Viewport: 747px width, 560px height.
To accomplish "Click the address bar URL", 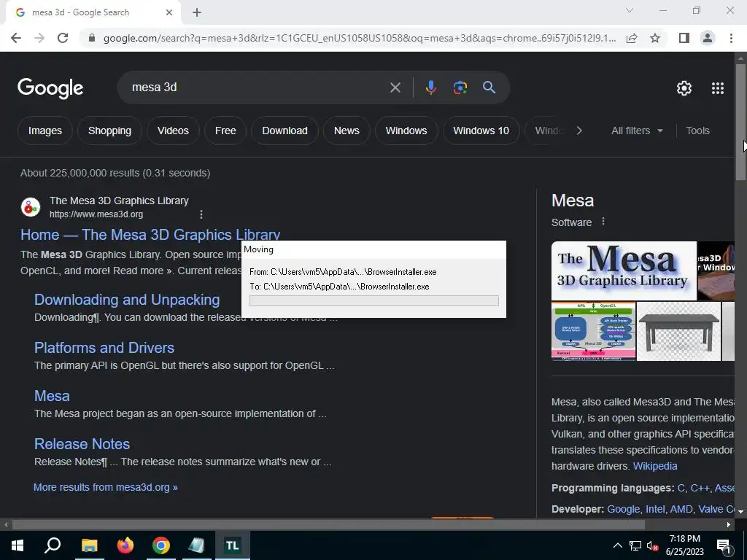I will pos(359,38).
